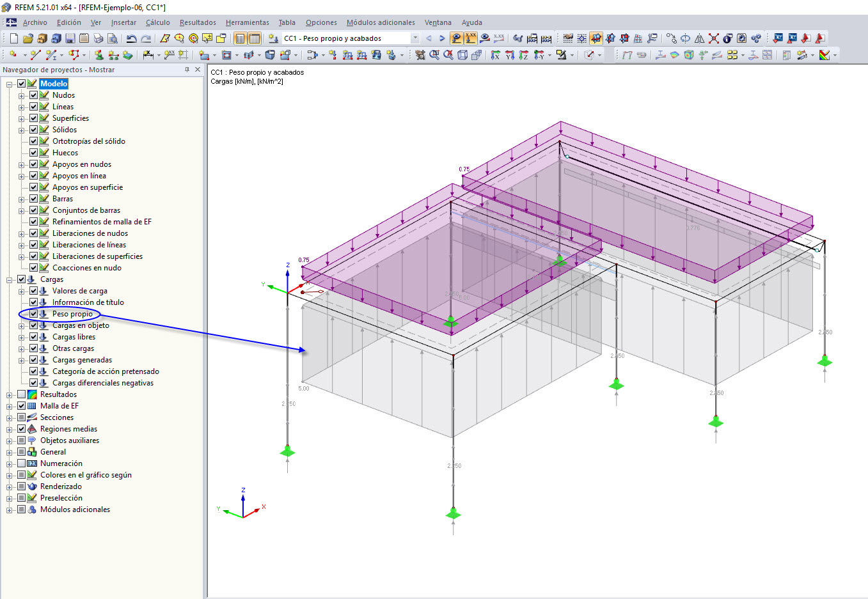This screenshot has height=599, width=868.
Task: Click the mirror tool icon
Action: 699,38
